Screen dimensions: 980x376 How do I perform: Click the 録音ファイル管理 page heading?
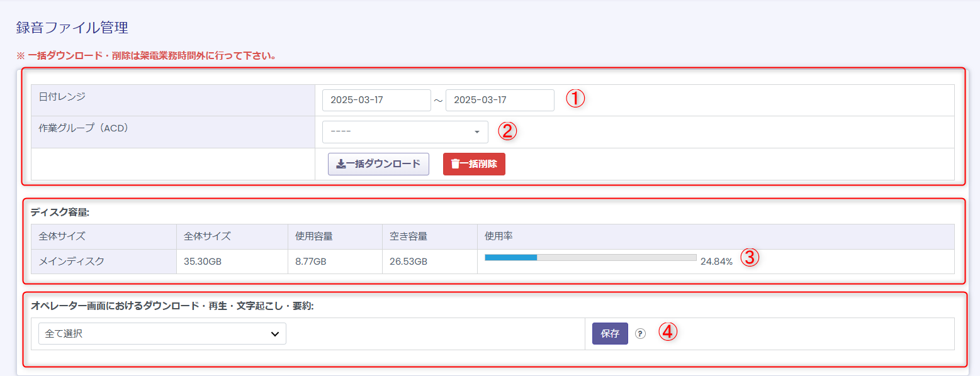(x=72, y=28)
